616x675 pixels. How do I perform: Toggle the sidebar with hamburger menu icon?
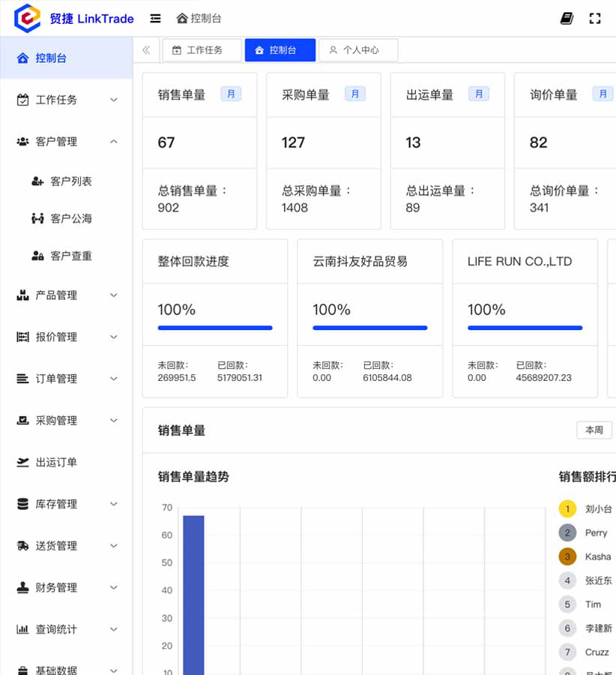155,19
